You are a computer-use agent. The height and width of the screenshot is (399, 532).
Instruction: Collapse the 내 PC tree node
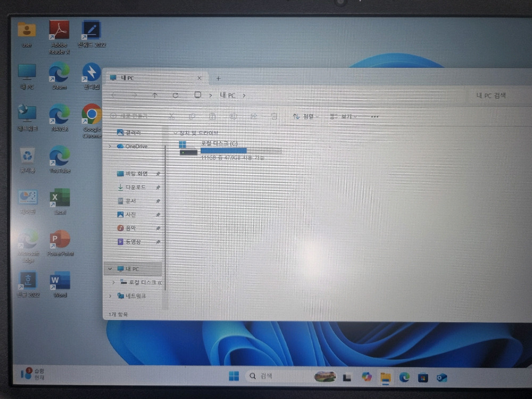pos(110,269)
